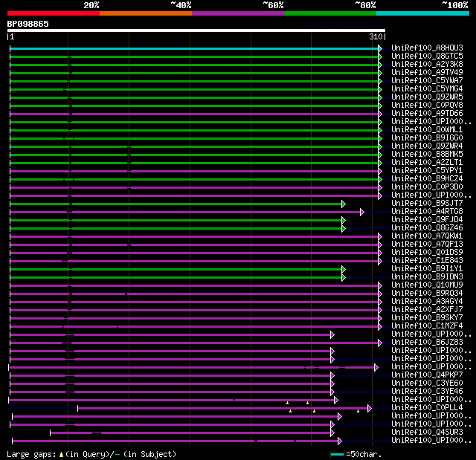Click the cyan ~100% legend color segment

423,13
